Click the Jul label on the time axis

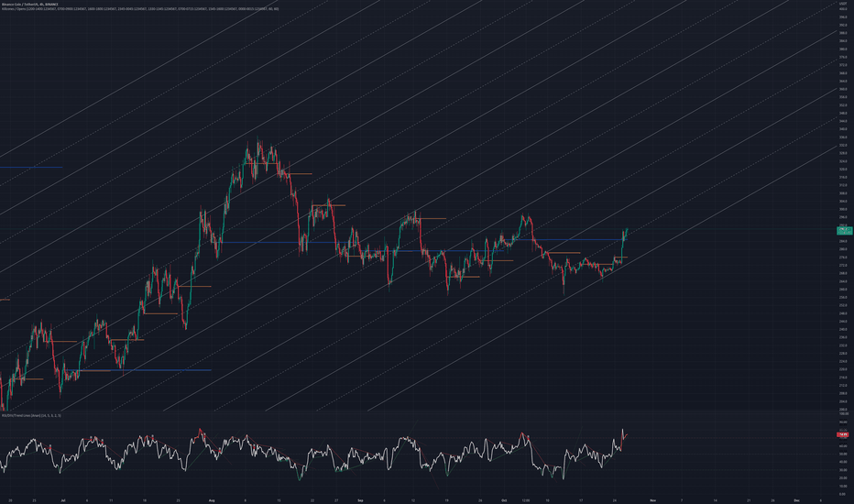[62, 499]
